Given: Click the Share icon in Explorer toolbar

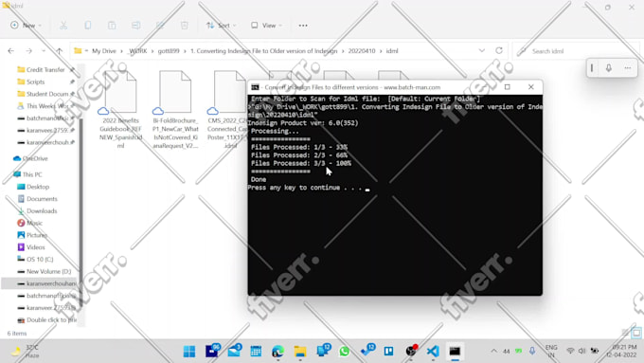Looking at the screenshot, I should pos(160,26).
